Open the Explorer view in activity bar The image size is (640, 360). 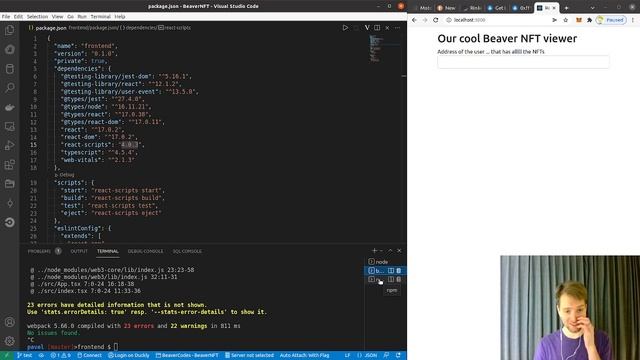tap(9, 30)
